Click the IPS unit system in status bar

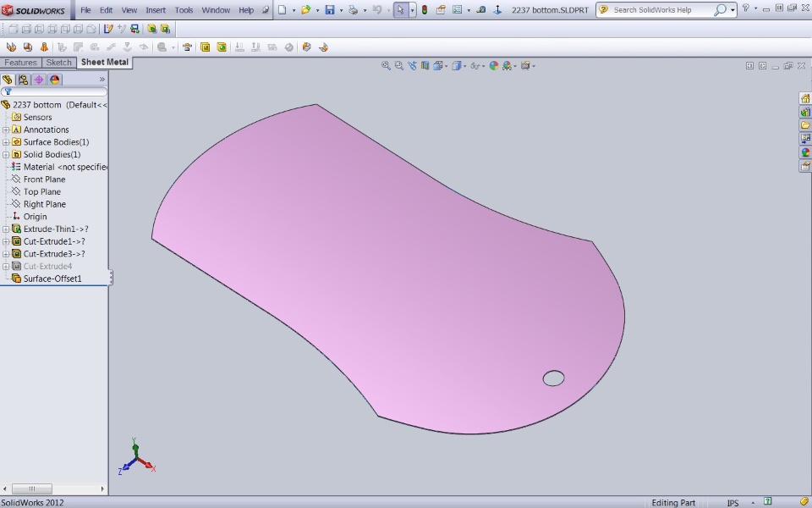click(x=732, y=503)
